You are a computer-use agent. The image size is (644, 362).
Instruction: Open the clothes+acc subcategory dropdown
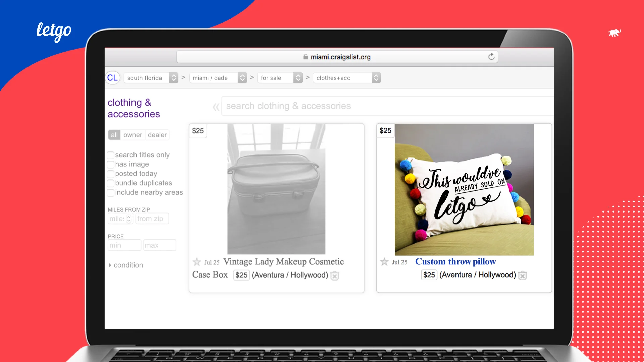coord(347,78)
